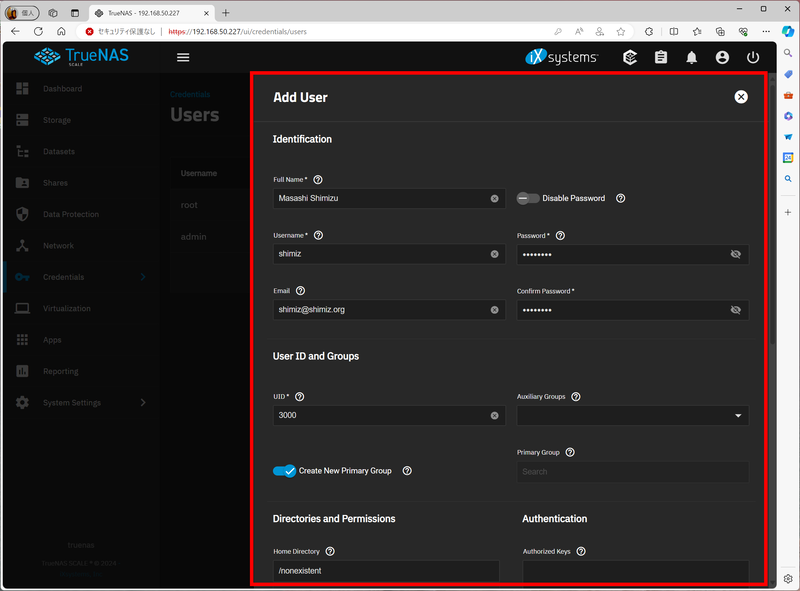Show the Confirm Password contents
This screenshot has width=800, height=591.
tap(735, 310)
